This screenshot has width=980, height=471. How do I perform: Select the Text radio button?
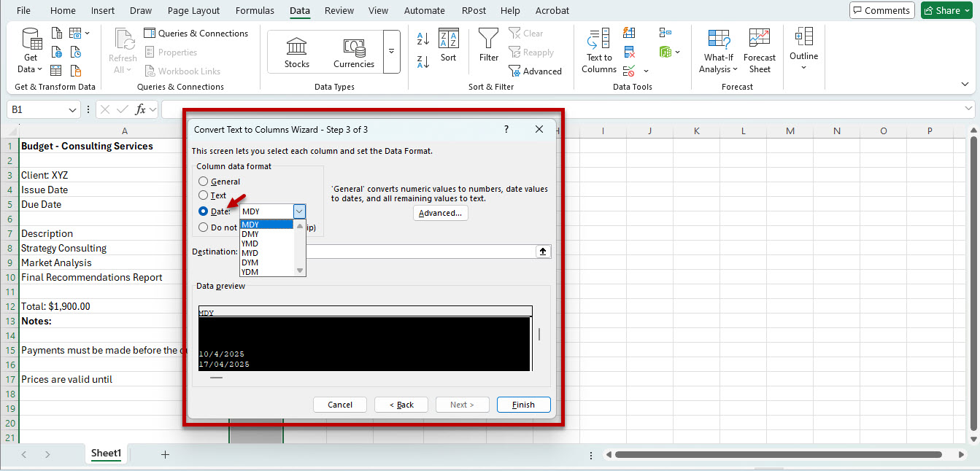click(204, 195)
